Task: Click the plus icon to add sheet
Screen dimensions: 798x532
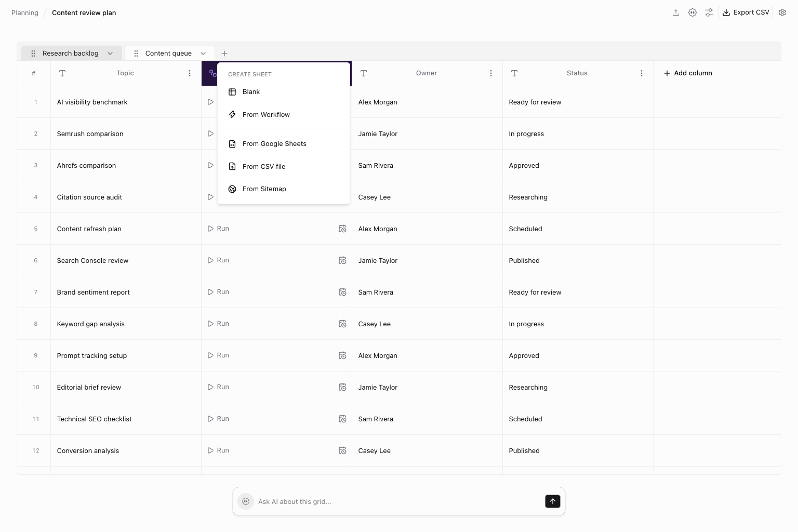Action: [224, 54]
